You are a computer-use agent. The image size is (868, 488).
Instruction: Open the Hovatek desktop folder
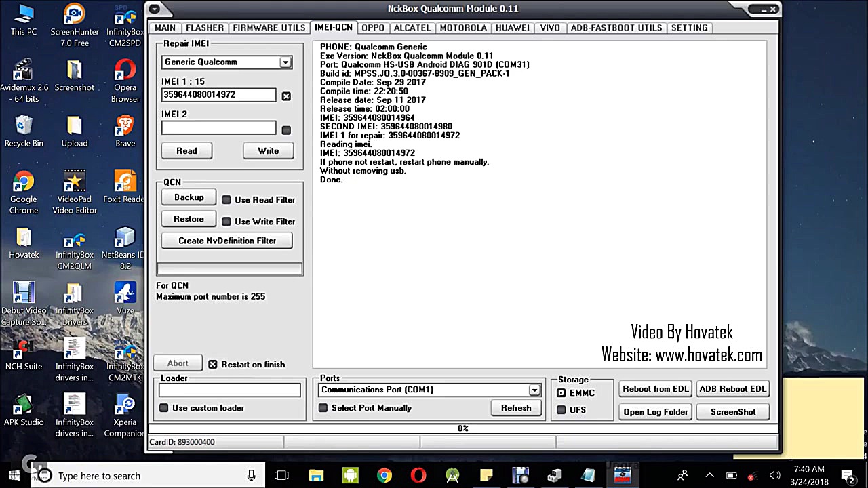(24, 243)
